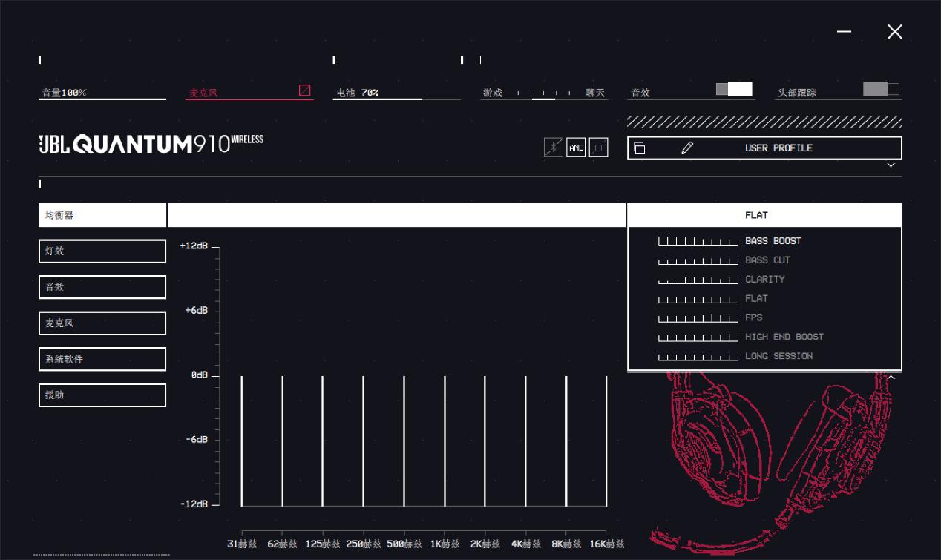Close the JBL QuantumENGINE window

[x=895, y=31]
